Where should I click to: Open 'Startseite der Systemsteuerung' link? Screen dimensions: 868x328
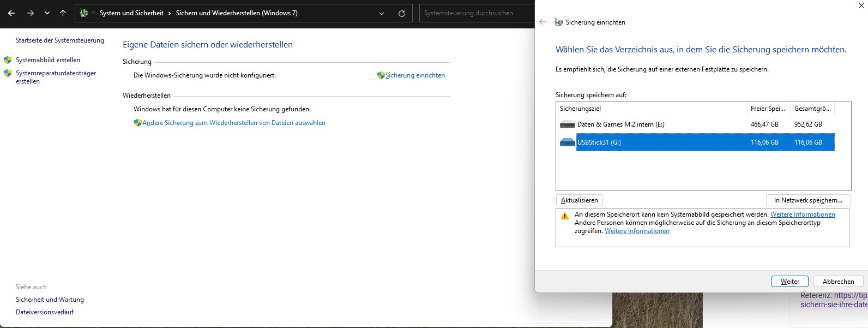(x=60, y=40)
